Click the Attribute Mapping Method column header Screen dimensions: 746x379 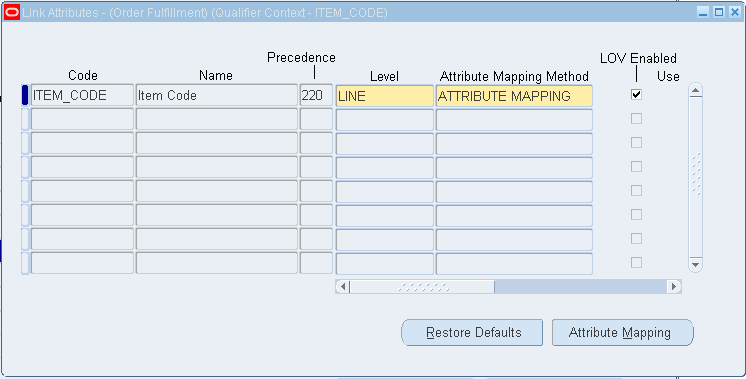(x=514, y=76)
